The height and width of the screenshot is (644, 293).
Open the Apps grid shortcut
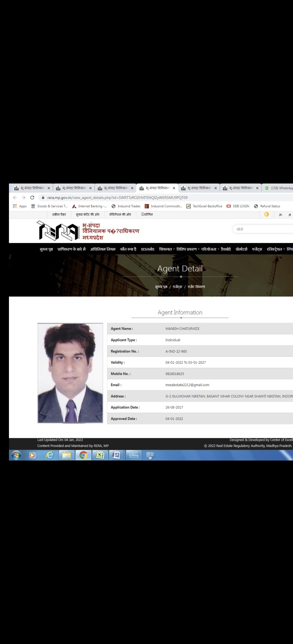pos(20,206)
